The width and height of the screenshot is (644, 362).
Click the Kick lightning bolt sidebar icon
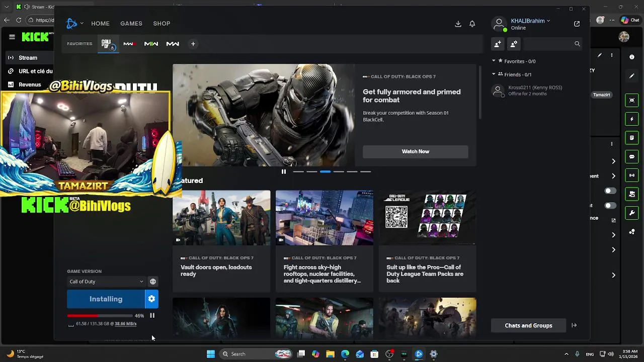632,119
